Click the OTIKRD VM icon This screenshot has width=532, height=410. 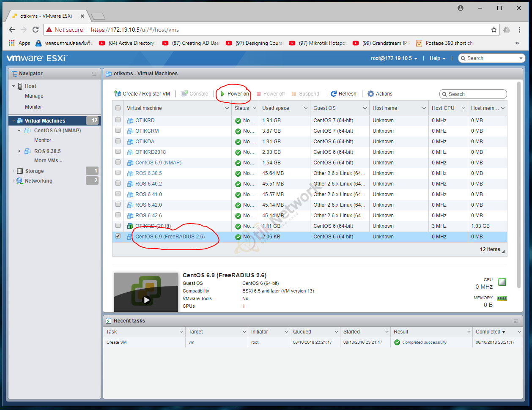click(x=130, y=120)
